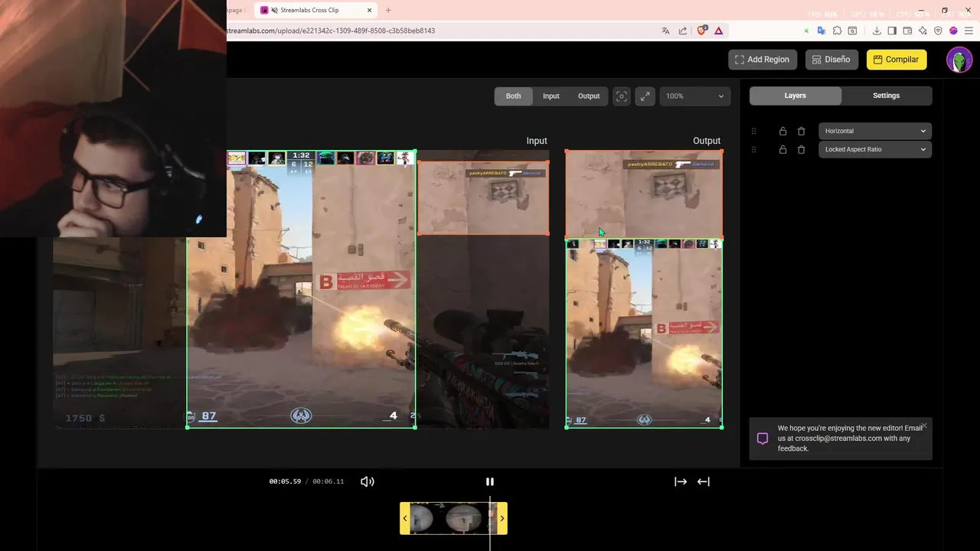Open the extensions puzzle icon
Image resolution: width=980 pixels, height=551 pixels.
[x=837, y=31]
